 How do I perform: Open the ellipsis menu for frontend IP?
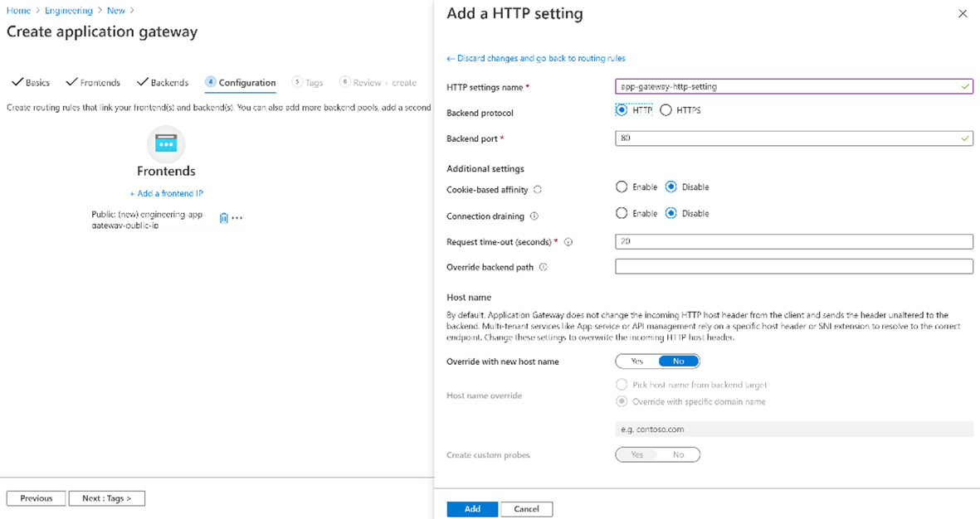tap(237, 218)
